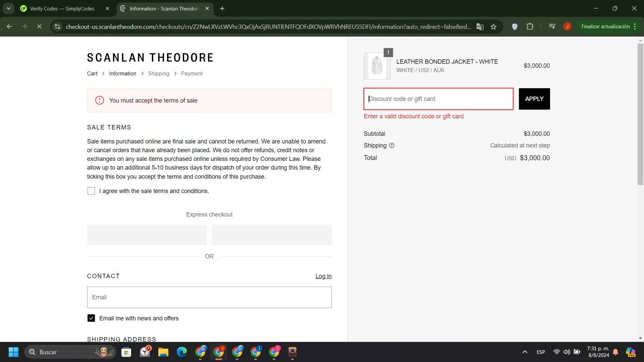Uncheck Email me with news and offers
Viewport: 644px width, 362px height.
point(91,318)
